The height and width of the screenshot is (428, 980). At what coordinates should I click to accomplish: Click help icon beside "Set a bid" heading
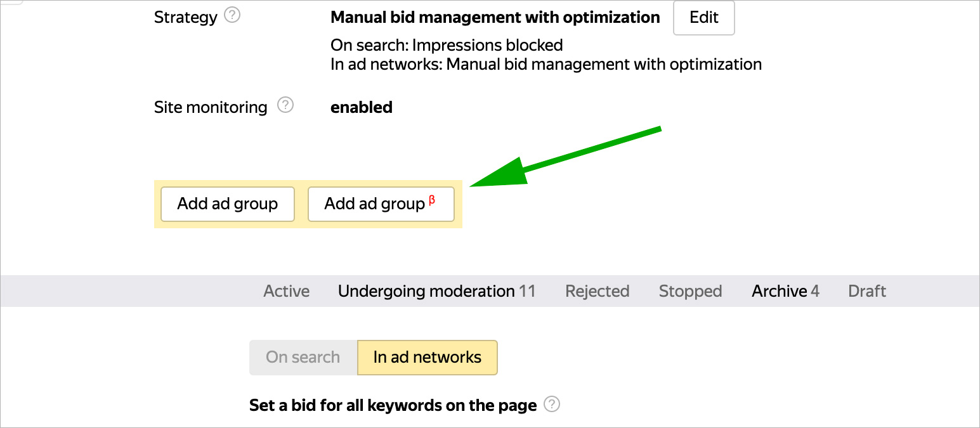[x=552, y=404]
